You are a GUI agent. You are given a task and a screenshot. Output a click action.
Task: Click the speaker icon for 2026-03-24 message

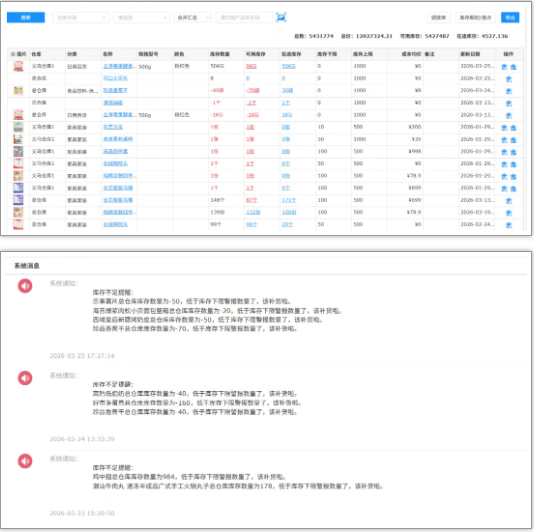pos(25,378)
